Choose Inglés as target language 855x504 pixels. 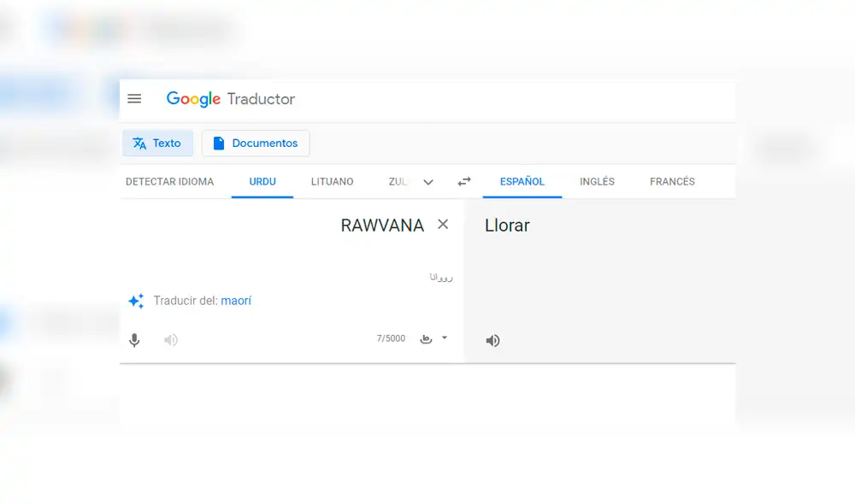597,181
